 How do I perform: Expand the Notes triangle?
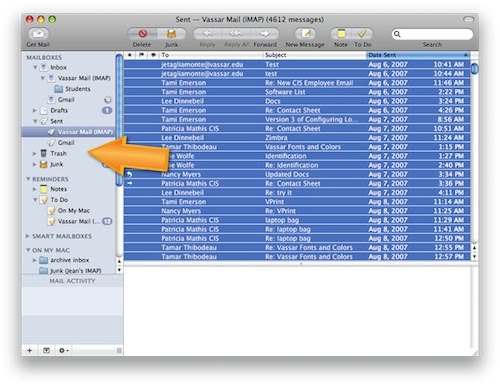(35, 189)
